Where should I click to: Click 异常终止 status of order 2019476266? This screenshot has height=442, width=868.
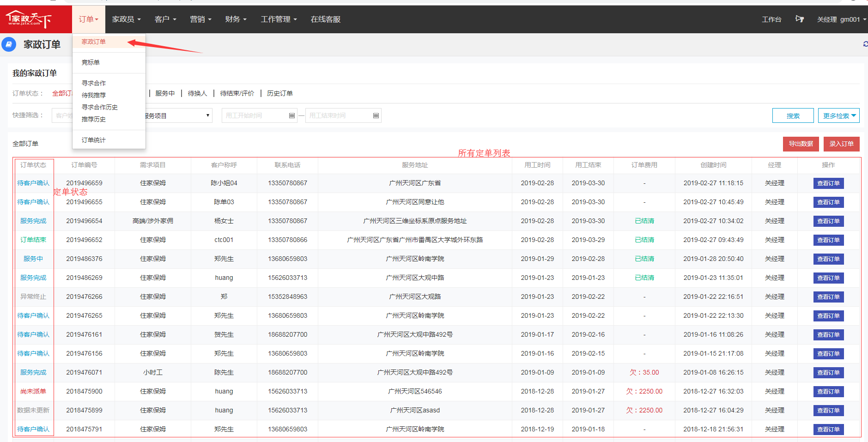tap(33, 297)
